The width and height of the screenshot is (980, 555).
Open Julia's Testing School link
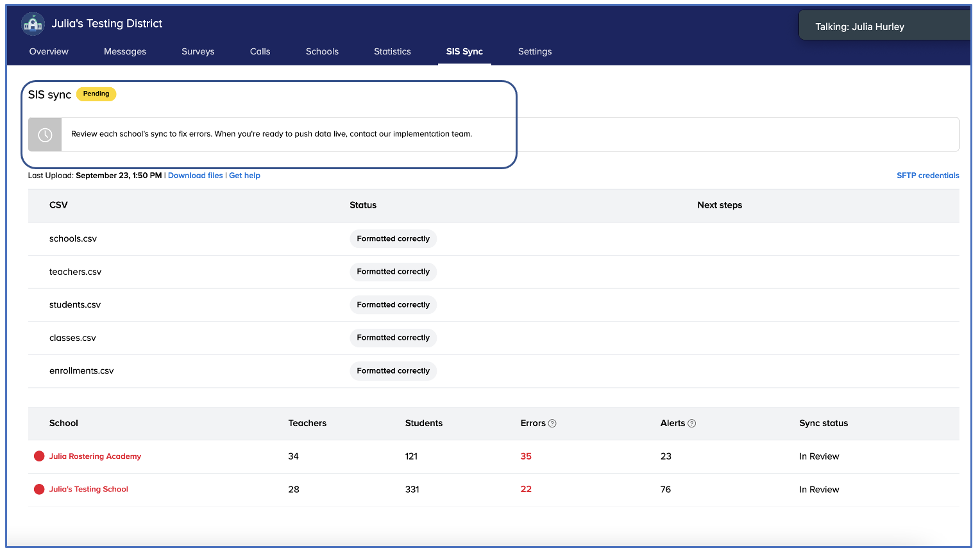click(x=89, y=490)
